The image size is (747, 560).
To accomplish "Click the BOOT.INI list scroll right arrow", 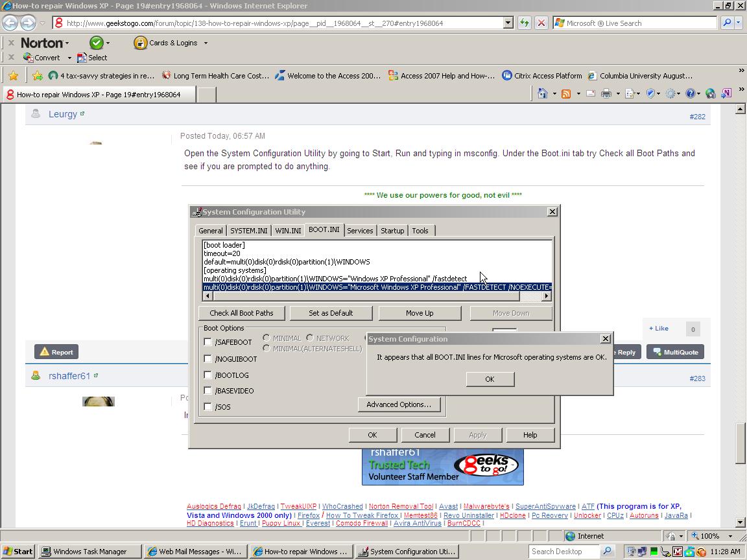I will 547,296.
